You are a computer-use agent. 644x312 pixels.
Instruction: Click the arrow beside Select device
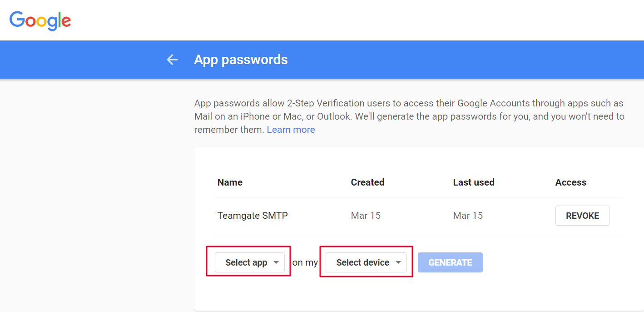(398, 262)
